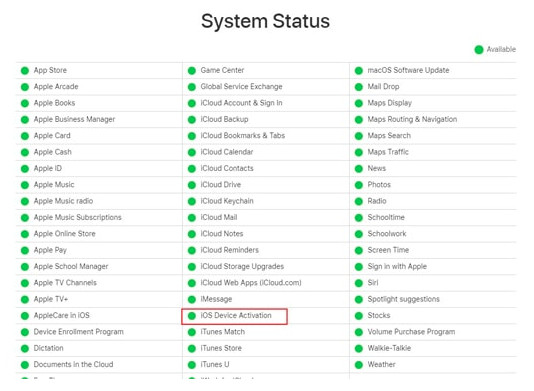Viewport: 534px width, 391px height.
Task: Click the status dot beside Apple Music radio
Action: coord(25,201)
